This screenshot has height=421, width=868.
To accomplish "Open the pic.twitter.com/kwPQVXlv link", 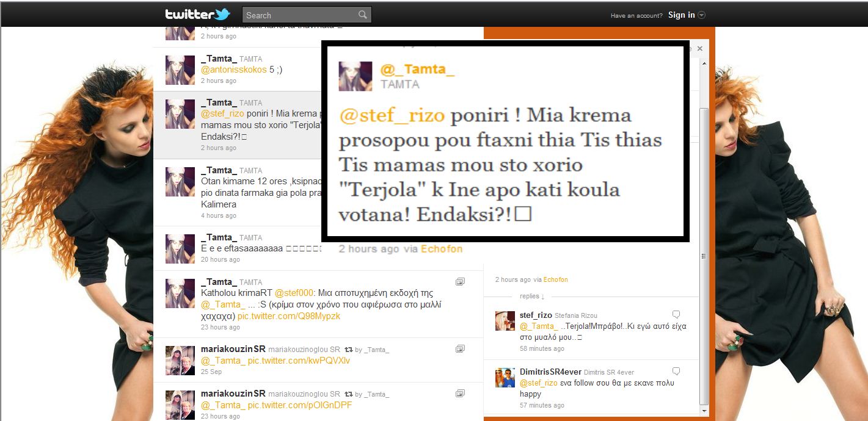I will click(x=299, y=361).
